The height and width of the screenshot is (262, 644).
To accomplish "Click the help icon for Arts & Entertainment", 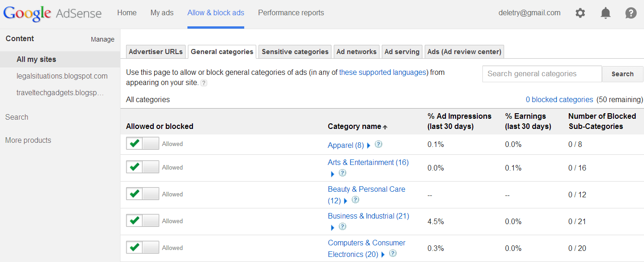I will point(343,173).
